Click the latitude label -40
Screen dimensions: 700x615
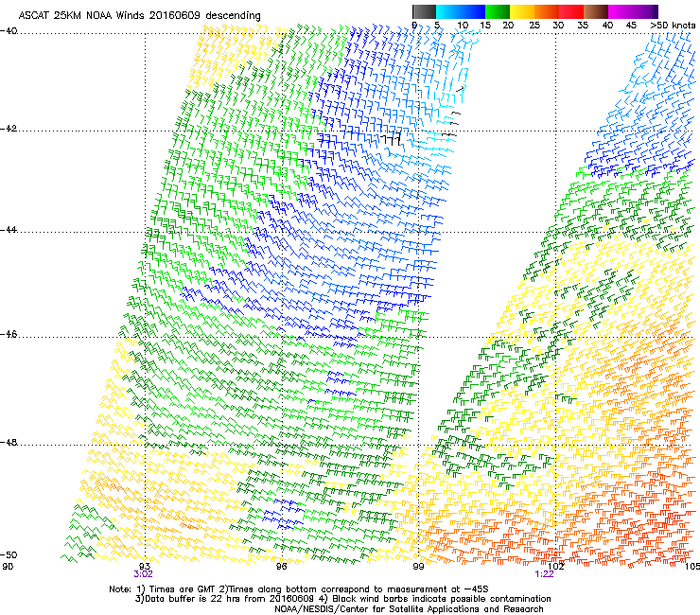9,31
